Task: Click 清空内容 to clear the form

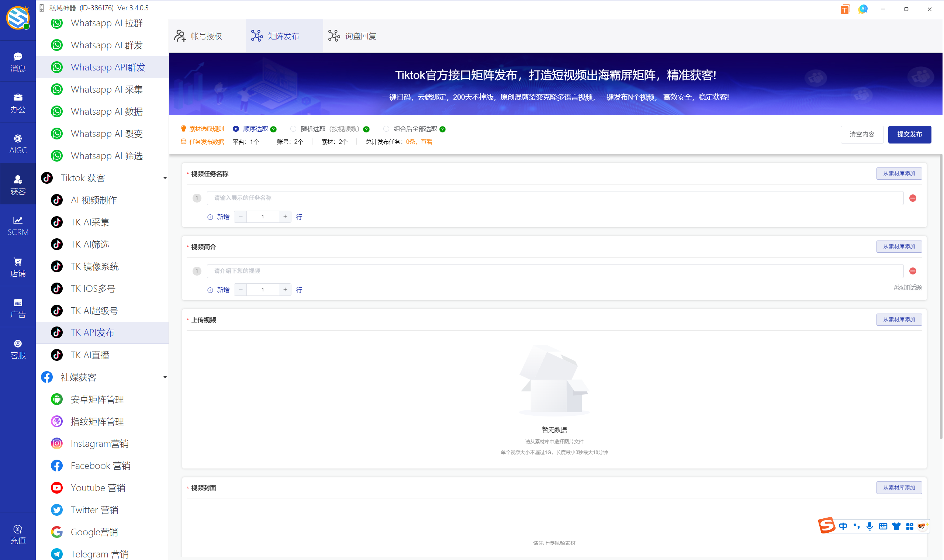Action: pyautogui.click(x=862, y=134)
